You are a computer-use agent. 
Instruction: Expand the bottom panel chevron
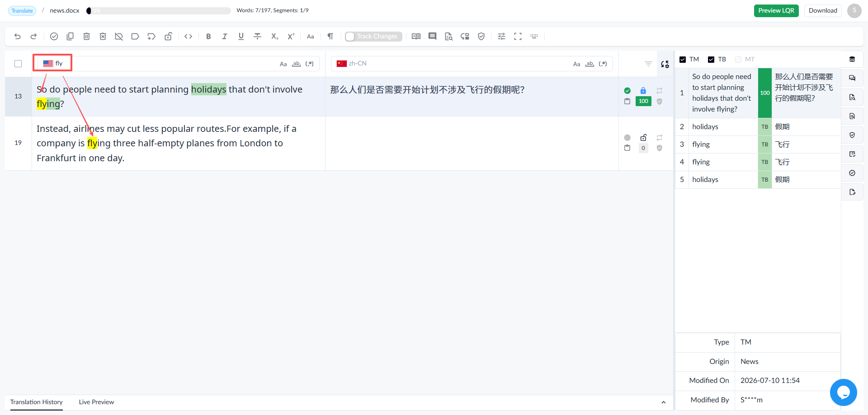coord(664,402)
